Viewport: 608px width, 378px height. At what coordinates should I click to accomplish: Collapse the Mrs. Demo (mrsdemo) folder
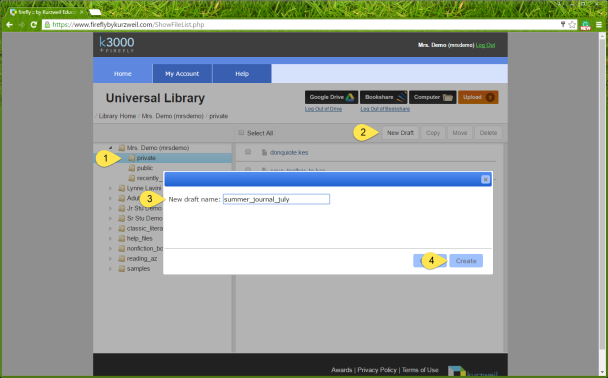click(111, 148)
